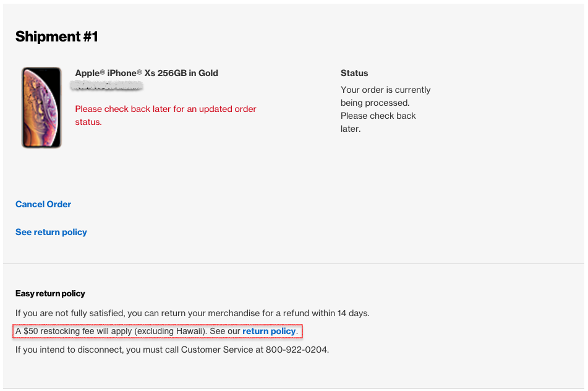
Task: Click the Apple iPhone Xs 256GB title
Action: pyautogui.click(x=147, y=73)
